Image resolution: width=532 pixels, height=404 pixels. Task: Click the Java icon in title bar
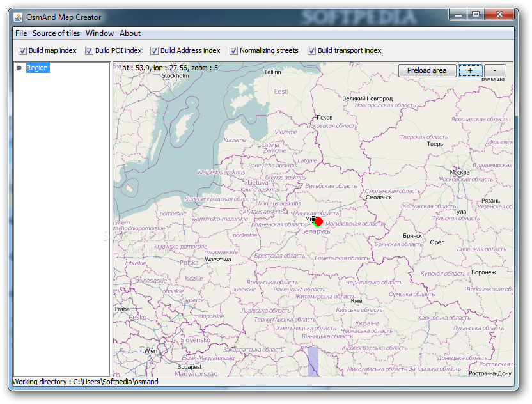point(18,17)
